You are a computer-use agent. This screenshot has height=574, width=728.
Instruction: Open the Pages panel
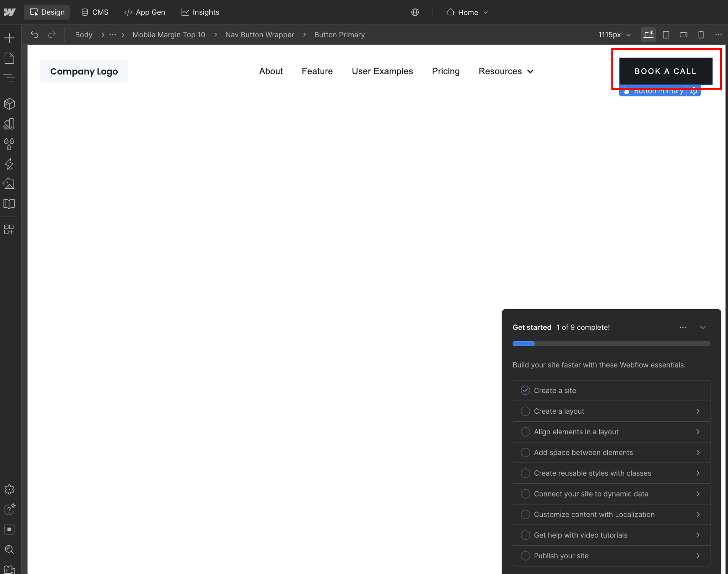10,58
